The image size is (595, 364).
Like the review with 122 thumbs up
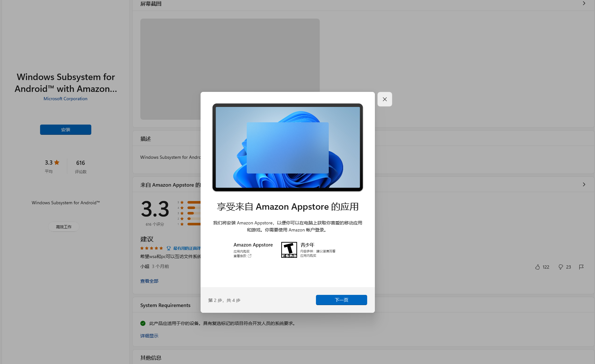[538, 267]
